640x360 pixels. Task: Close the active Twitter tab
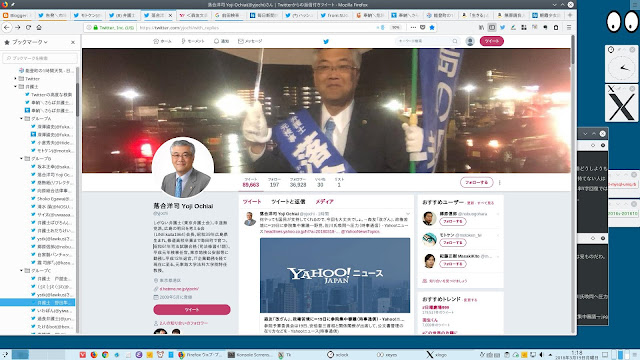point(170,15)
